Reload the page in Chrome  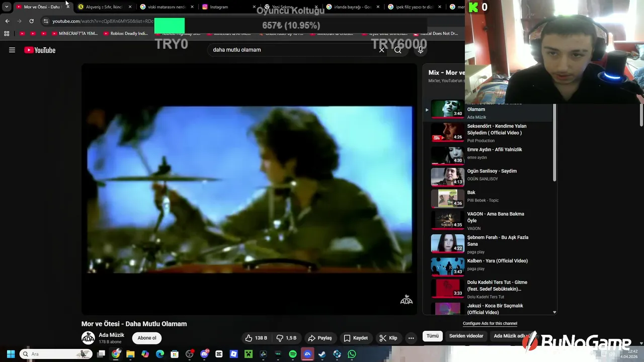(x=31, y=21)
